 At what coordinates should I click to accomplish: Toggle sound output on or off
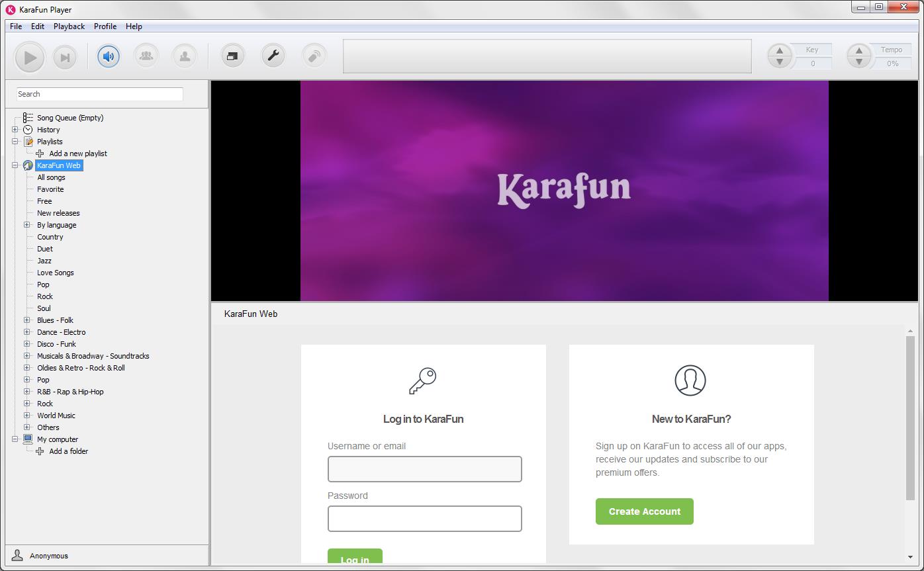click(107, 56)
